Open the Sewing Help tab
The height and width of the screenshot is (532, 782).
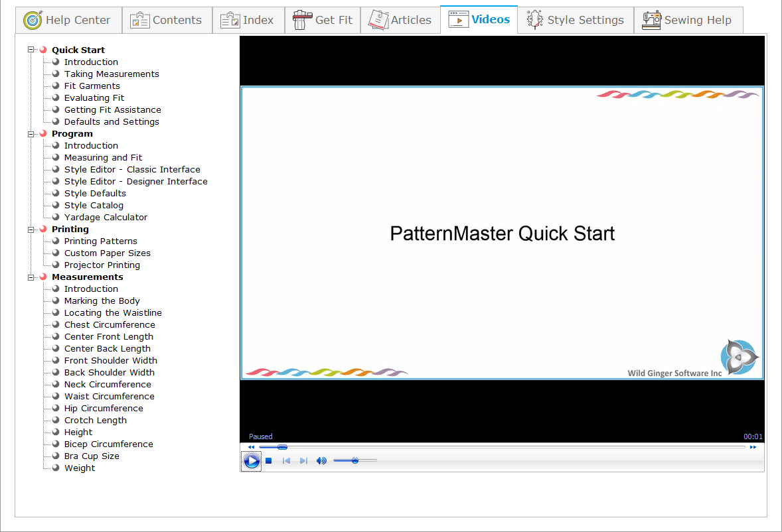(689, 20)
